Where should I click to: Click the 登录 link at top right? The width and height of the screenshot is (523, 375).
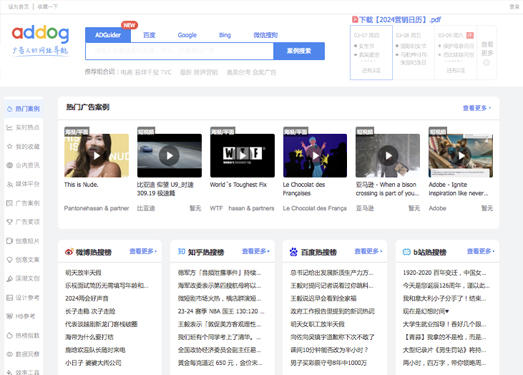pos(514,7)
